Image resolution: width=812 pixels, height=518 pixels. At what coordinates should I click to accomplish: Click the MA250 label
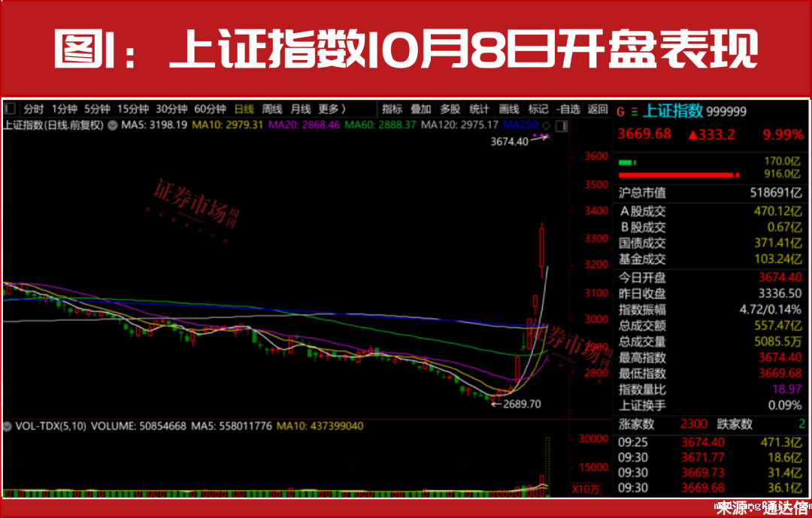tap(522, 126)
